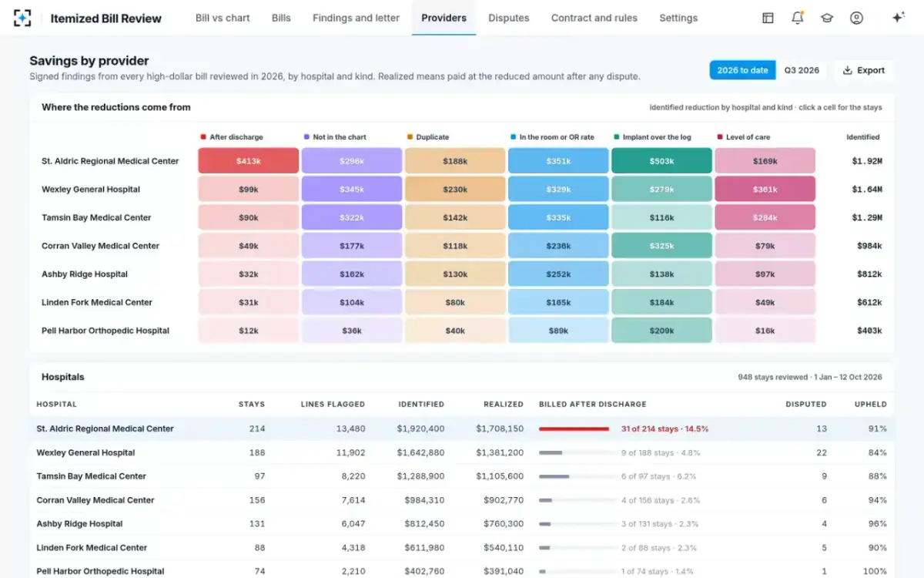Open the Contract and rules tab
The width and height of the screenshot is (924, 578).
tap(594, 18)
